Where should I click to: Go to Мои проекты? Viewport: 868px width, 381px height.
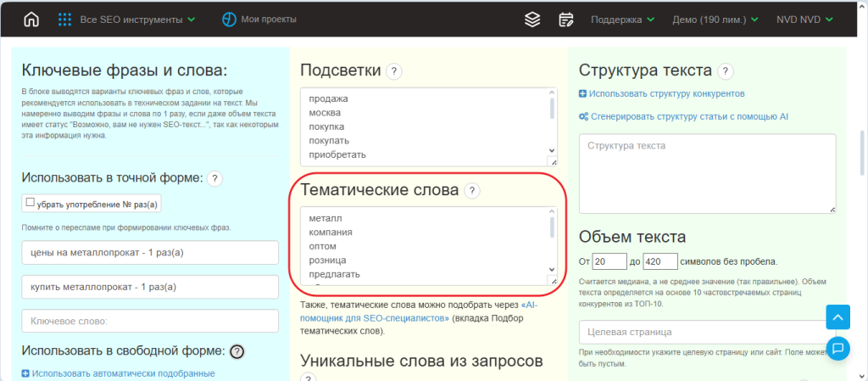pos(253,20)
